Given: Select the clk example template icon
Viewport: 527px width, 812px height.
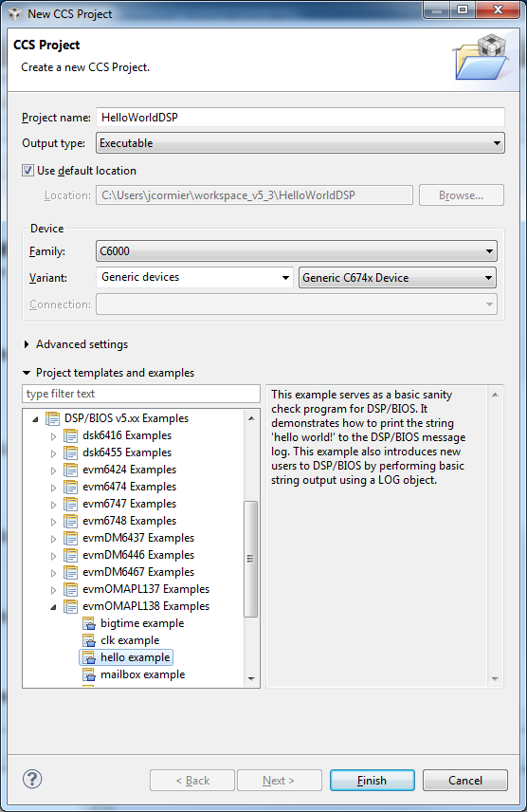Looking at the screenshot, I should 89,640.
